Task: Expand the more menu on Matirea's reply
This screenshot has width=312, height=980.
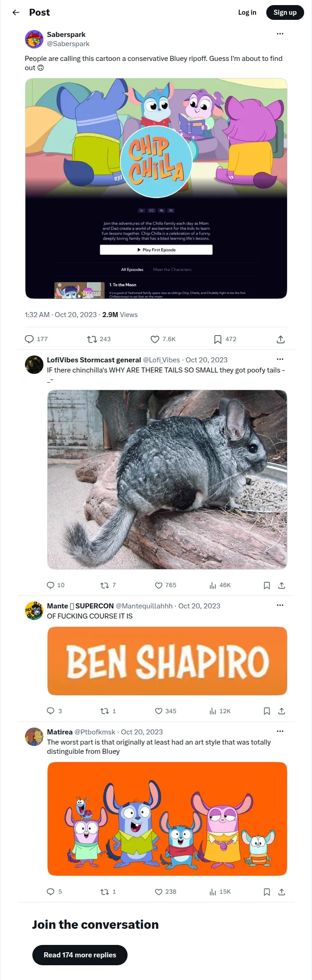Action: click(280, 731)
